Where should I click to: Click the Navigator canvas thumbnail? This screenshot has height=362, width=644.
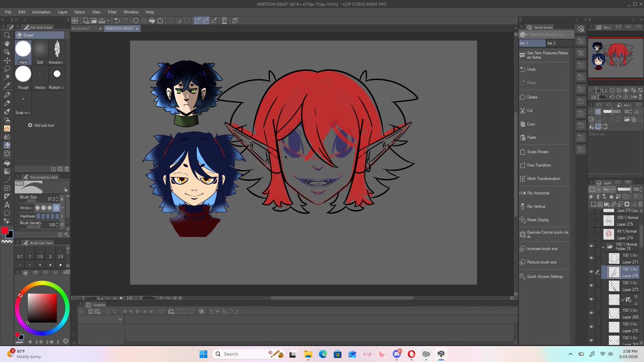tap(616, 58)
